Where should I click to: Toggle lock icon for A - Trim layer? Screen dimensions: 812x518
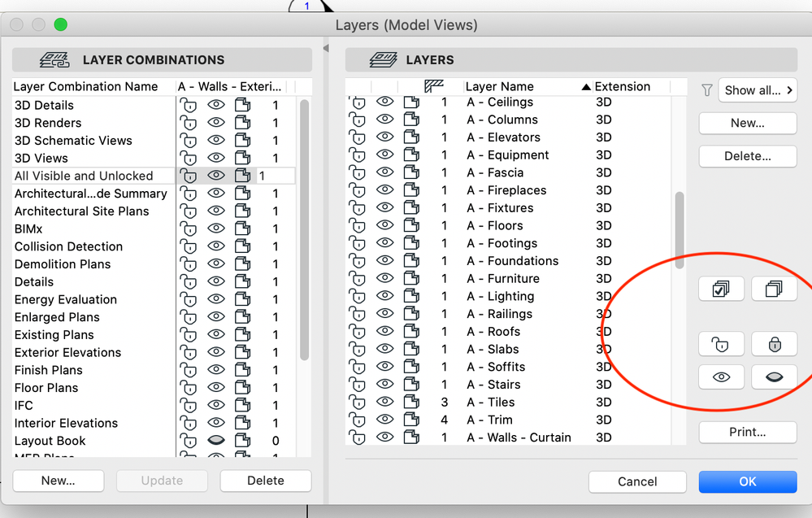(x=358, y=420)
